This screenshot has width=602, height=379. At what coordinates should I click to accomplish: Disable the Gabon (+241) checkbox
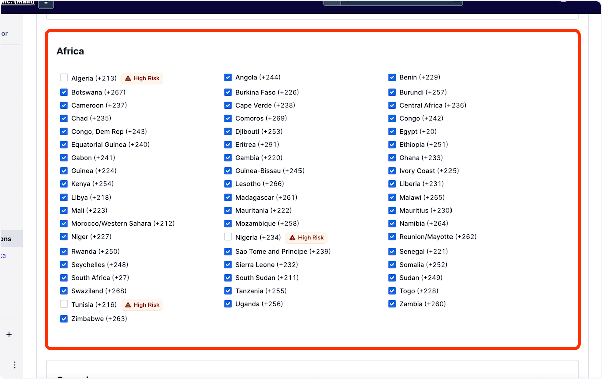coord(64,157)
